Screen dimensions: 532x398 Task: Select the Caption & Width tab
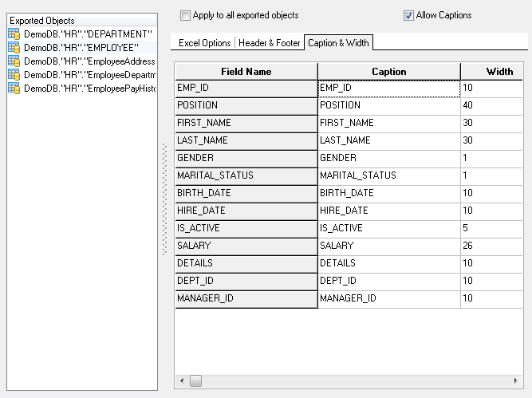[337, 43]
